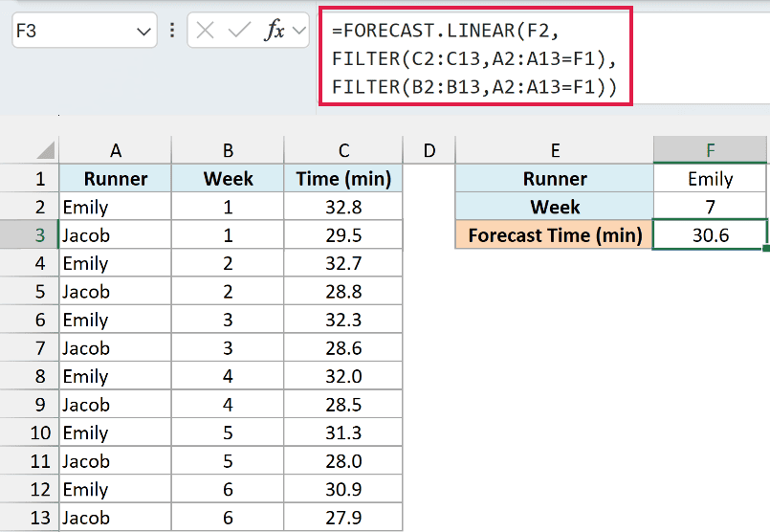The height and width of the screenshot is (532, 770).
Task: Click the Cancel X icon in formula bar
Action: [x=205, y=31]
